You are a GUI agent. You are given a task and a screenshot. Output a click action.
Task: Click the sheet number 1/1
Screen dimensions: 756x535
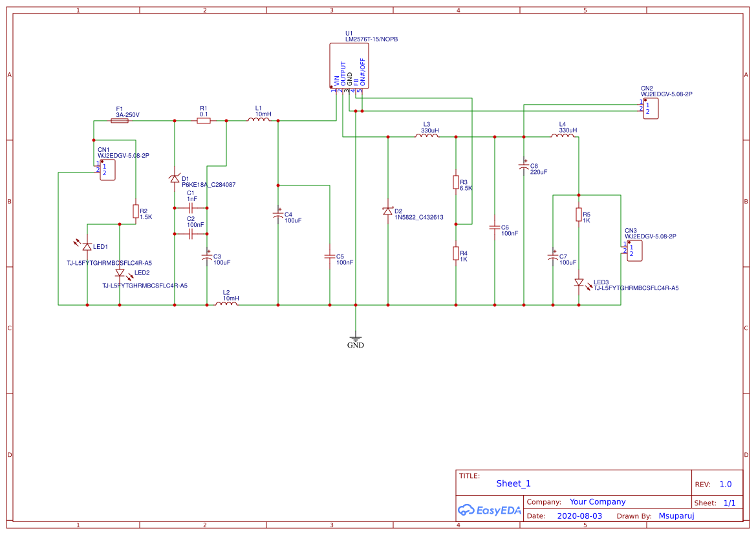tap(729, 503)
